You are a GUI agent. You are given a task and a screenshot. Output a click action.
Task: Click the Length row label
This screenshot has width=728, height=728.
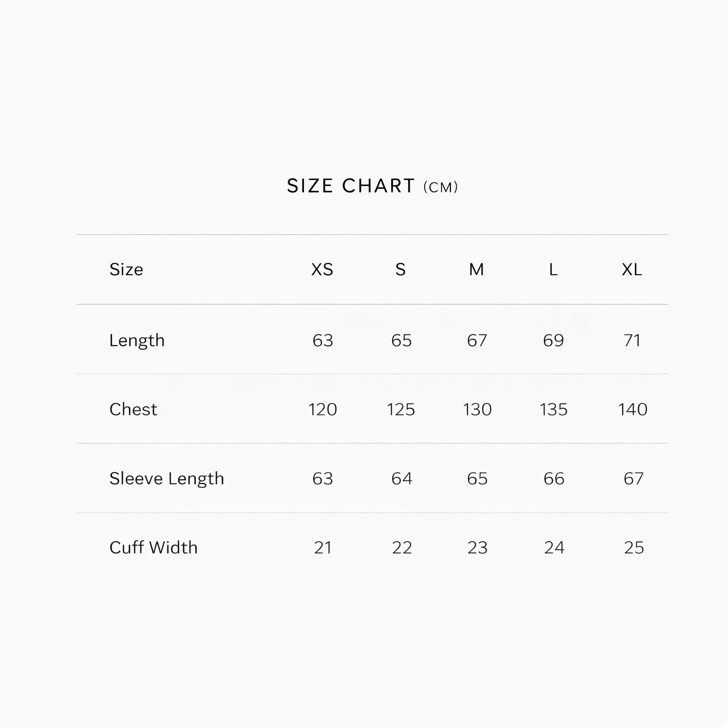pos(137,340)
